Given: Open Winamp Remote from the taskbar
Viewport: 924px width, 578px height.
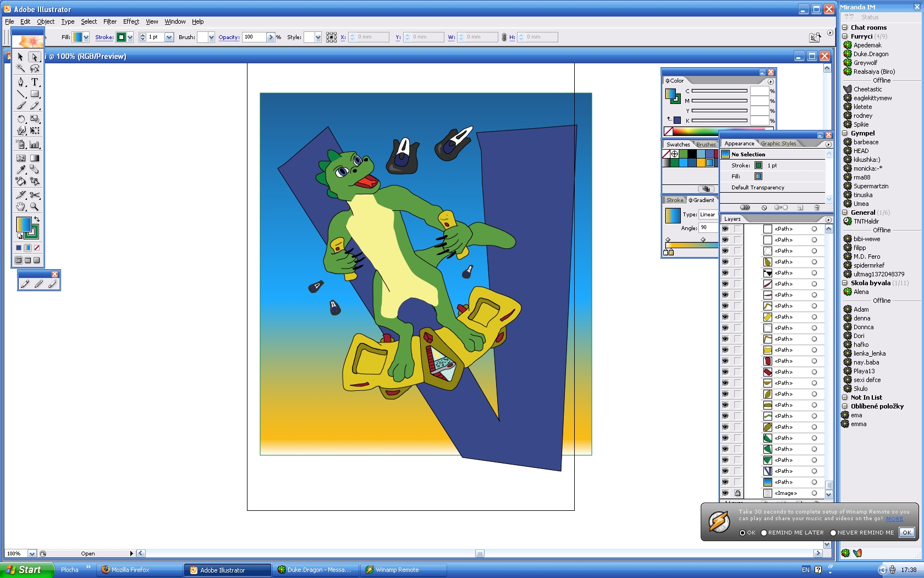Looking at the screenshot, I should (x=403, y=570).
